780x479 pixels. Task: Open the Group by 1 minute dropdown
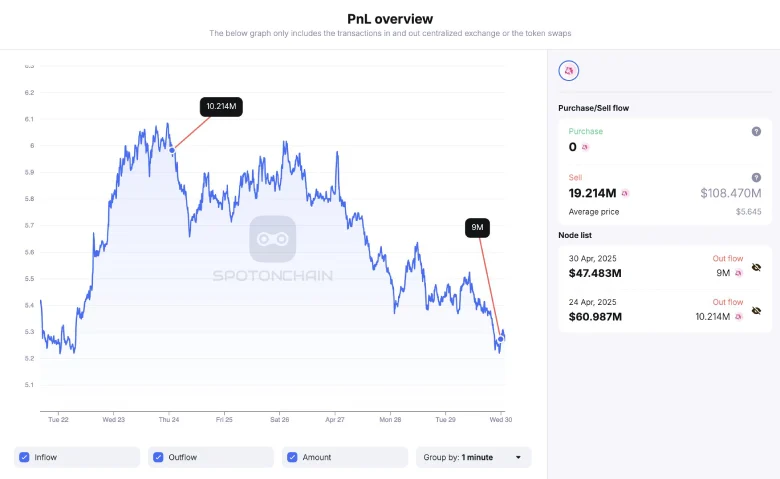473,457
